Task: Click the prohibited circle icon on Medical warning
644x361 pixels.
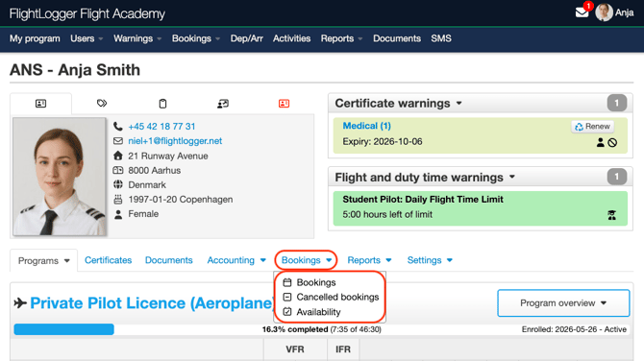Action: pos(612,143)
